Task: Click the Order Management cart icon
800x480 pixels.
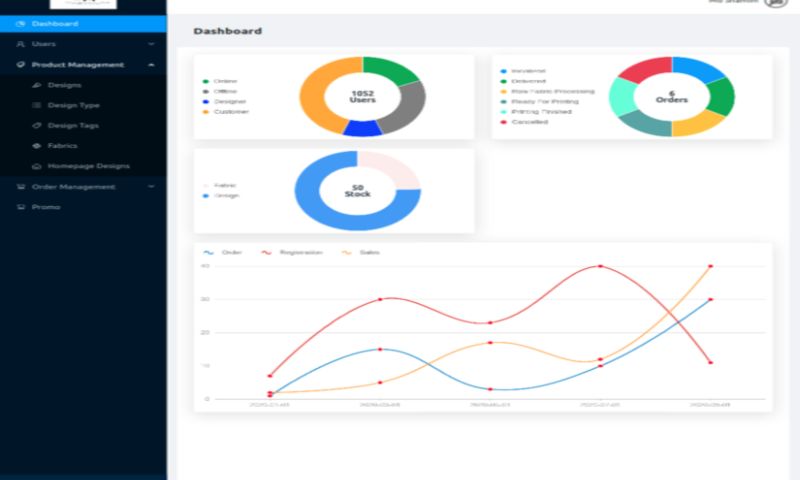Action: tap(21, 187)
